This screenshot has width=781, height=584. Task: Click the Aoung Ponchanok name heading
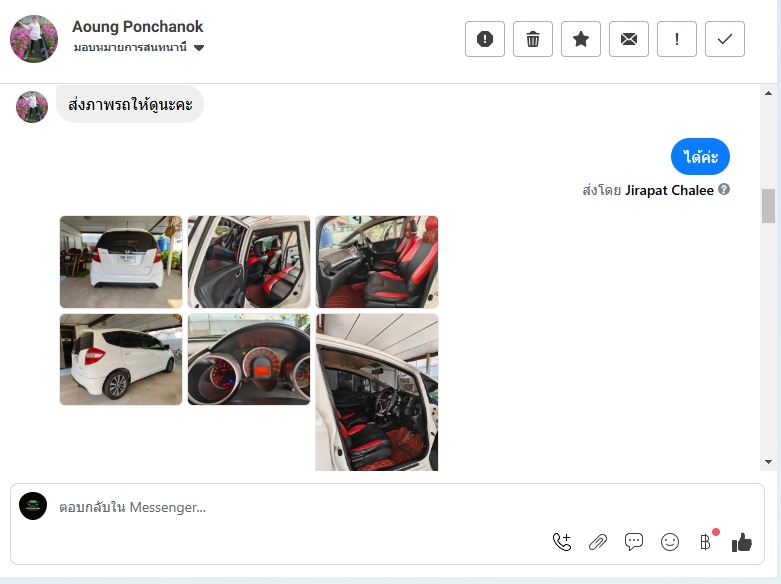[x=137, y=26]
